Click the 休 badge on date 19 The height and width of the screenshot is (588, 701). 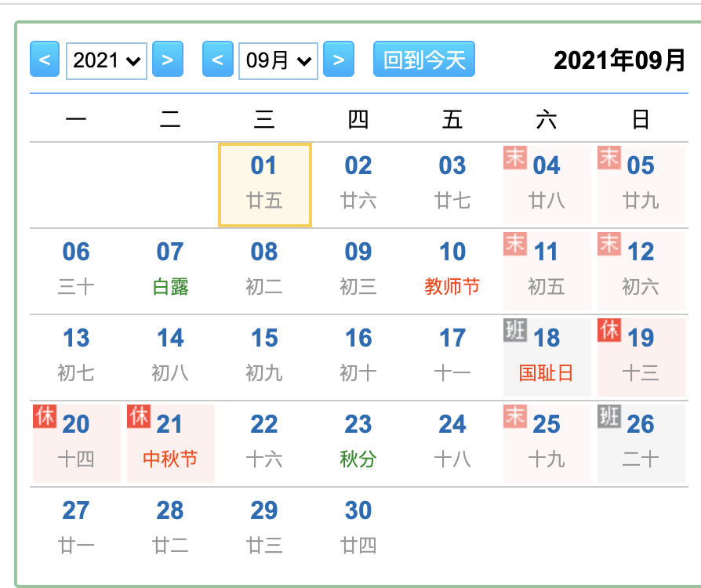coord(609,330)
